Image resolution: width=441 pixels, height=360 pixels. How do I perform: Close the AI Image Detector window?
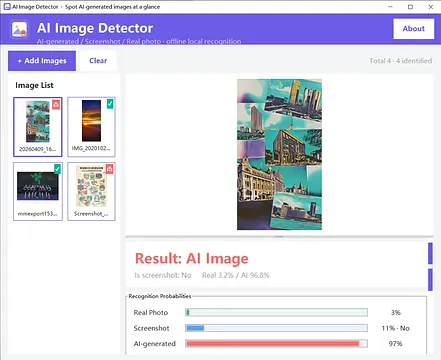pyautogui.click(x=430, y=7)
